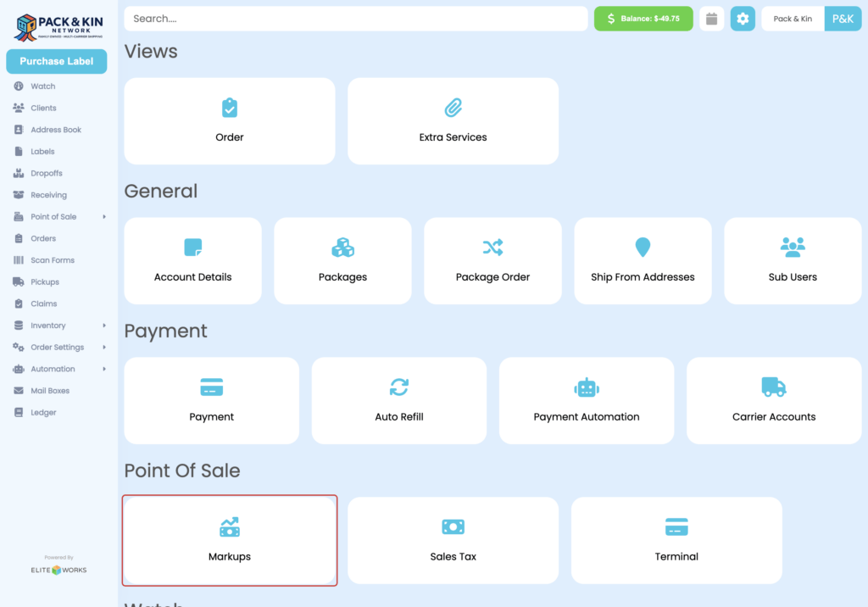Image resolution: width=868 pixels, height=607 pixels.
Task: Open the briefcase icon in the top bar
Action: click(x=710, y=18)
